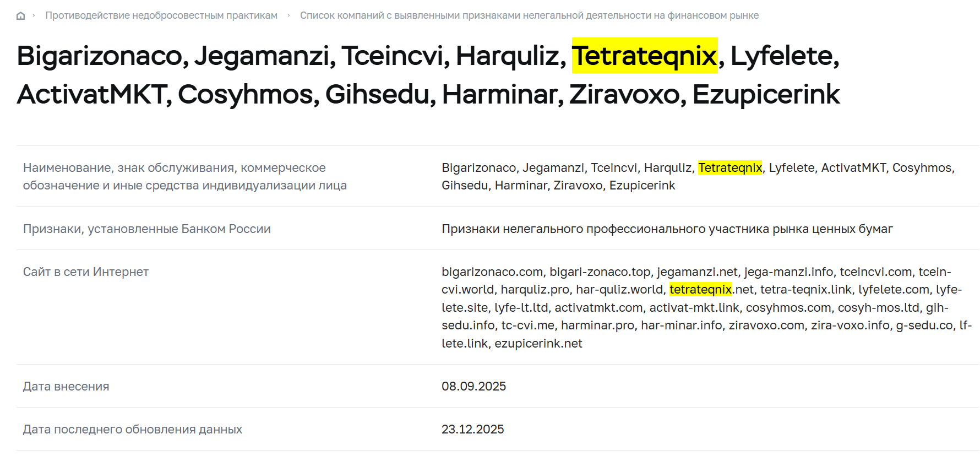Click the chevron before the company list breadcrumb

288,15
